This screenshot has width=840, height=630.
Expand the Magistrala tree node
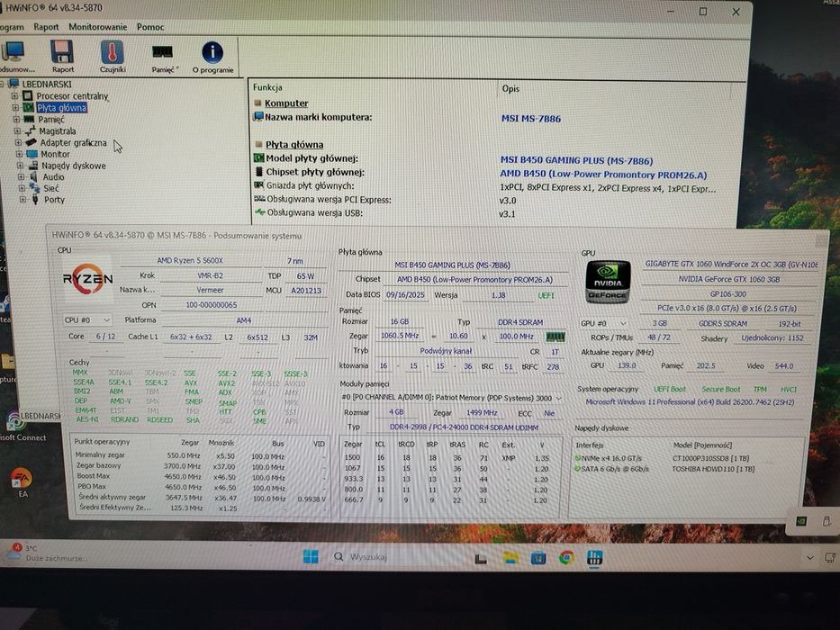pyautogui.click(x=18, y=130)
